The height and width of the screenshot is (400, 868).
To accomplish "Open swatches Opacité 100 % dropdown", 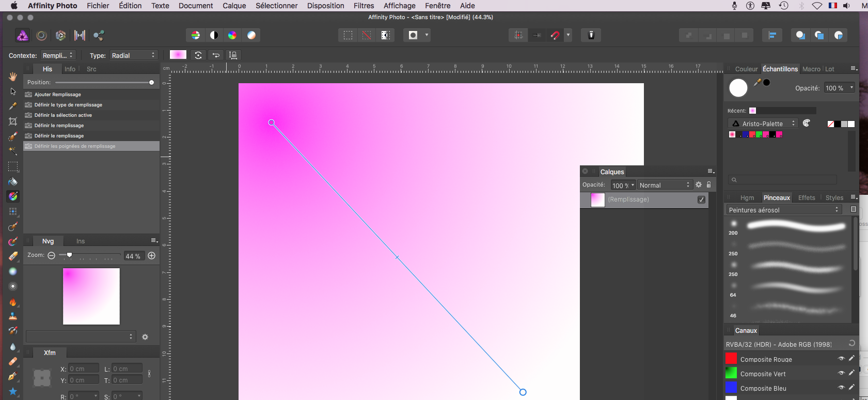I will [839, 88].
